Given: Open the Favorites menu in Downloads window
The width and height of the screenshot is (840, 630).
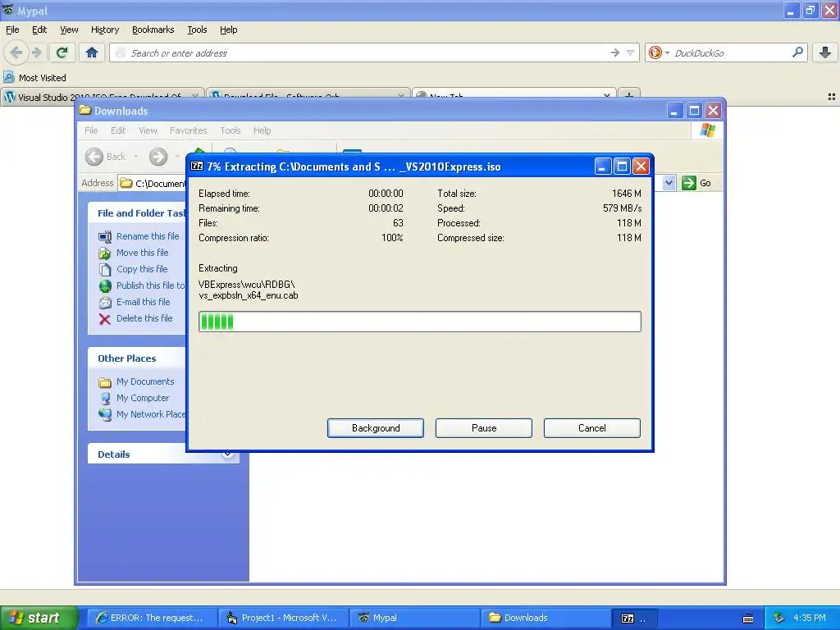Looking at the screenshot, I should pyautogui.click(x=188, y=130).
